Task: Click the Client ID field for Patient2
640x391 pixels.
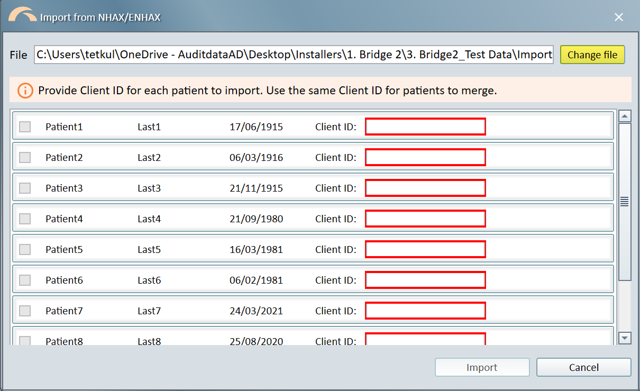Action: coord(425,157)
